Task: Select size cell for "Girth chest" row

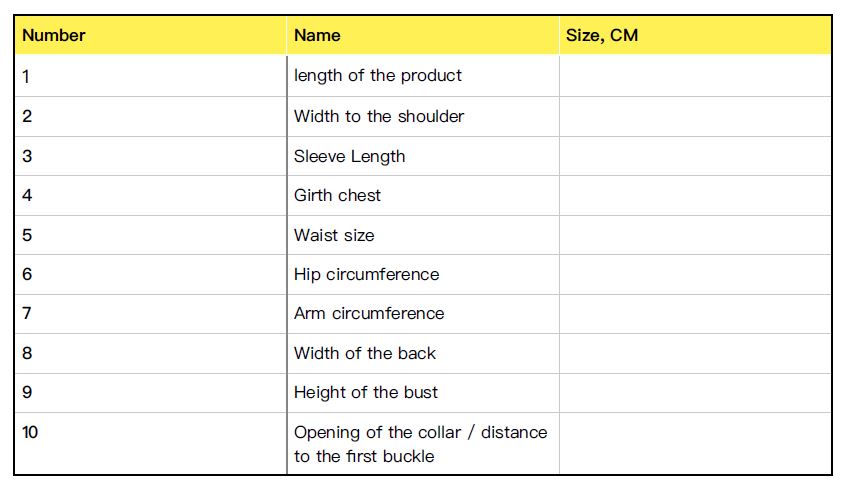Action: (x=694, y=195)
